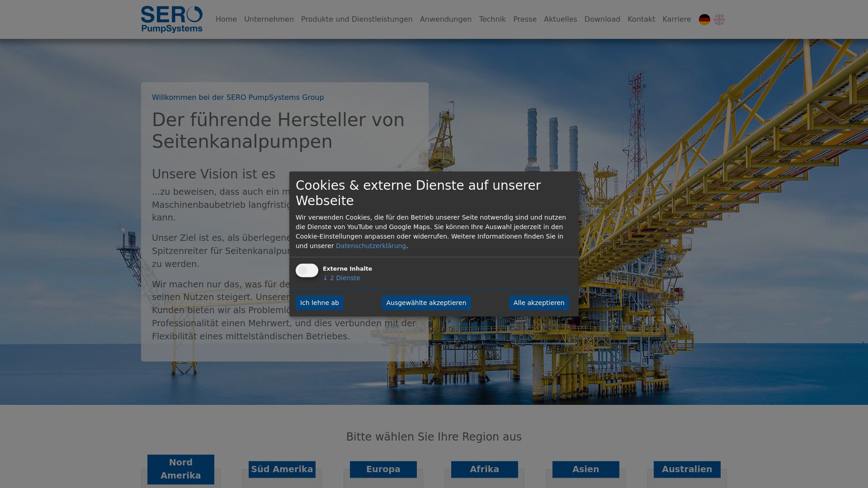Open the Kontakt page

coord(641,19)
